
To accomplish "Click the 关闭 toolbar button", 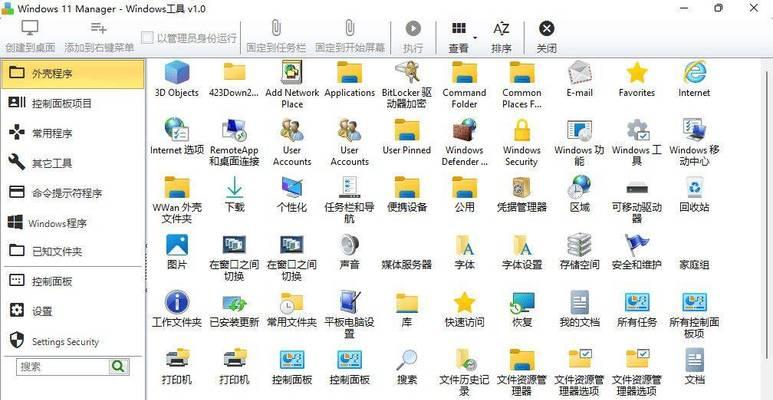I will coord(546,37).
